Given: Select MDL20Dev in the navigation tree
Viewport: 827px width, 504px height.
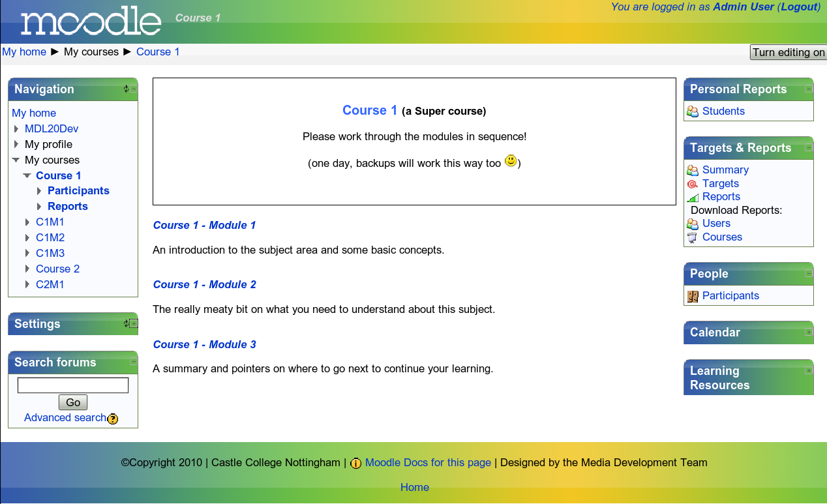Looking at the screenshot, I should point(52,129).
